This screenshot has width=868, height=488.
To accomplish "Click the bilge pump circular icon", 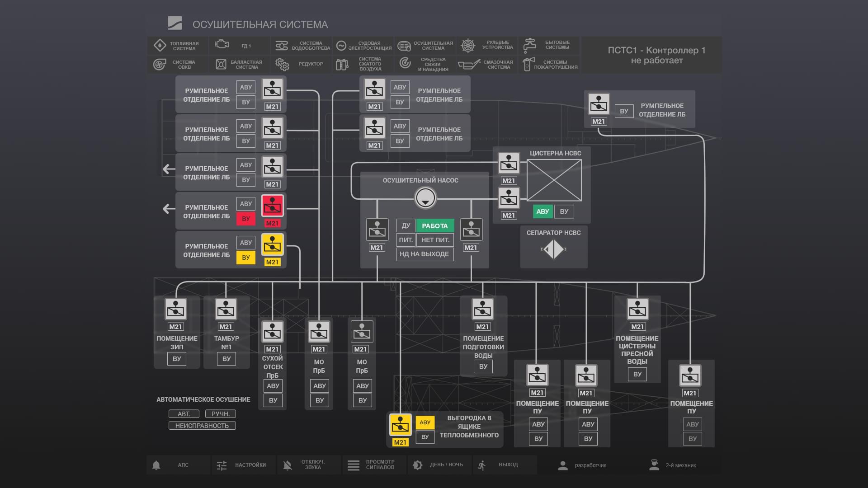I will (425, 198).
